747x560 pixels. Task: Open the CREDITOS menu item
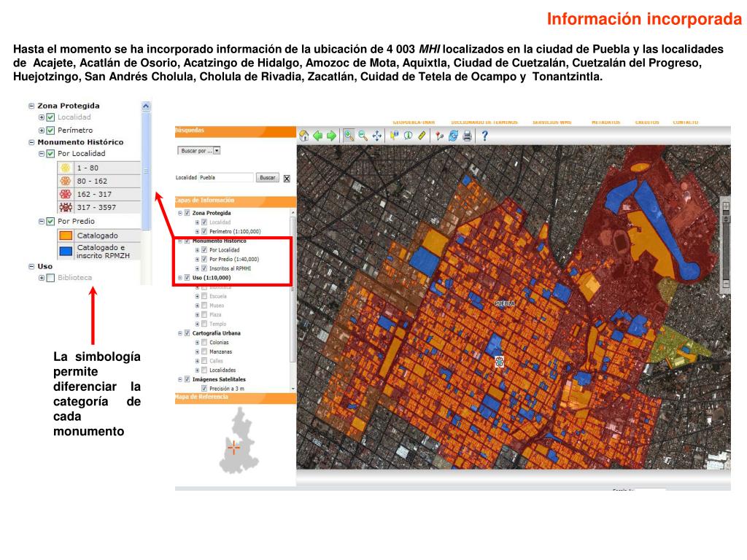pos(646,122)
